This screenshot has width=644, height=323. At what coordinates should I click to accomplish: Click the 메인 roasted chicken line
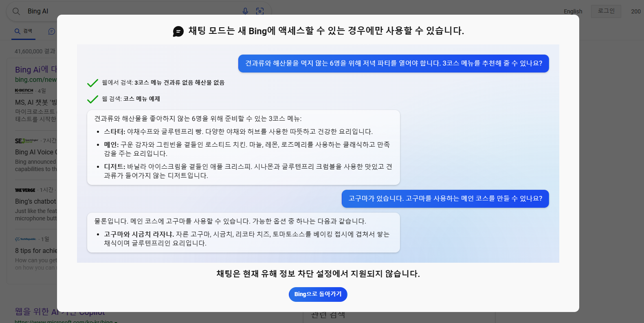[x=248, y=149]
